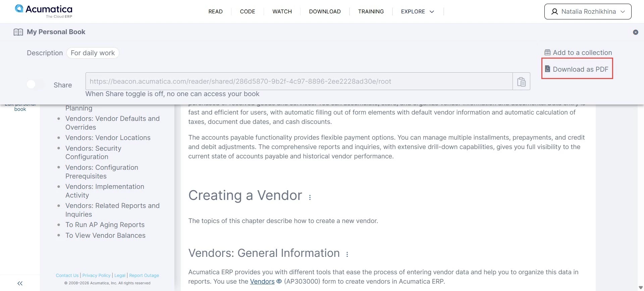Open the Privacy Policy link
The height and width of the screenshot is (291, 644).
coord(97,275)
